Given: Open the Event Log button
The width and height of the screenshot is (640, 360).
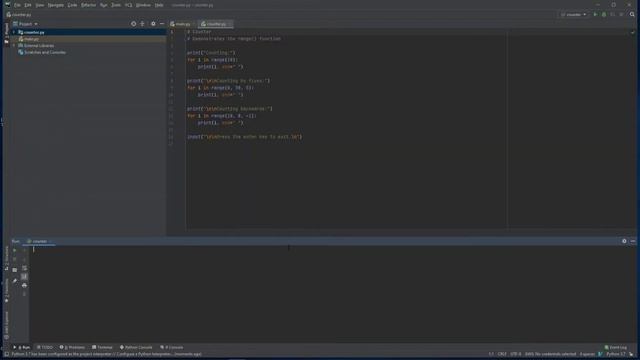Looking at the screenshot, I should 616,347.
